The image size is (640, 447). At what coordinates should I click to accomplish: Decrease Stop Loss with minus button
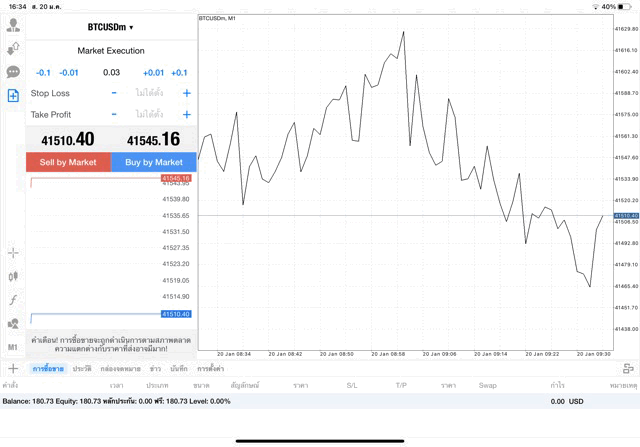tap(114, 93)
